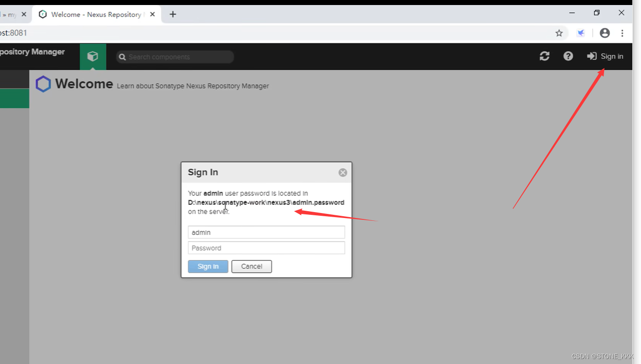Click the admin username field
641x364 pixels.
pyautogui.click(x=266, y=232)
